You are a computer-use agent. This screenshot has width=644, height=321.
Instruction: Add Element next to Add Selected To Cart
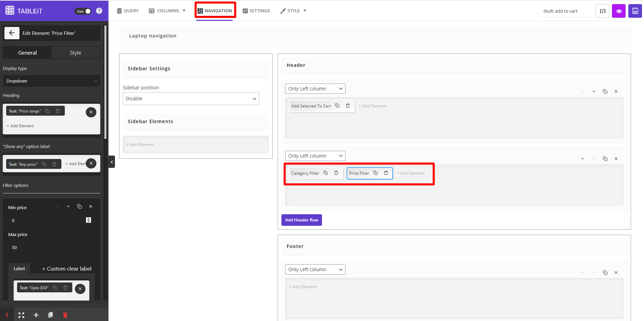[x=372, y=106]
